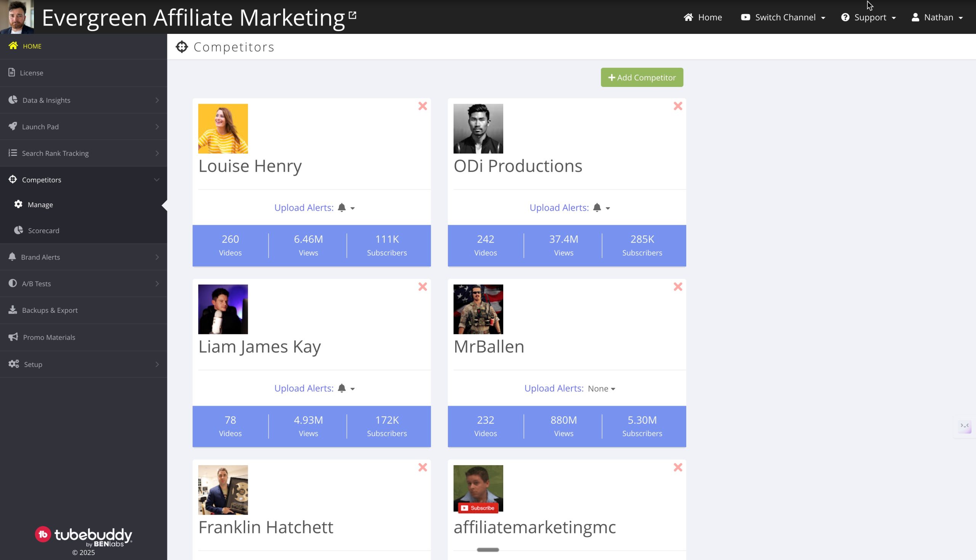Click the Search Rank Tracking list icon
This screenshot has width=976, height=560.
pyautogui.click(x=13, y=153)
